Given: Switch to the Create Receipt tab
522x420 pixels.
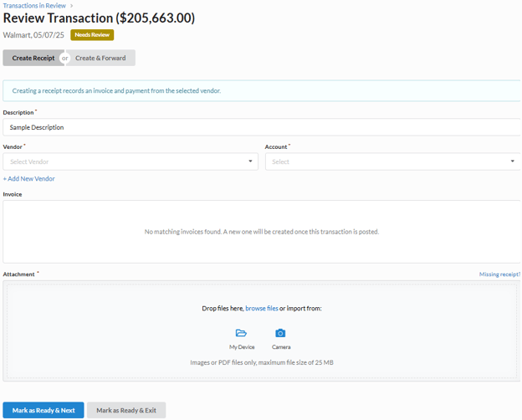Looking at the screenshot, I should pos(33,58).
